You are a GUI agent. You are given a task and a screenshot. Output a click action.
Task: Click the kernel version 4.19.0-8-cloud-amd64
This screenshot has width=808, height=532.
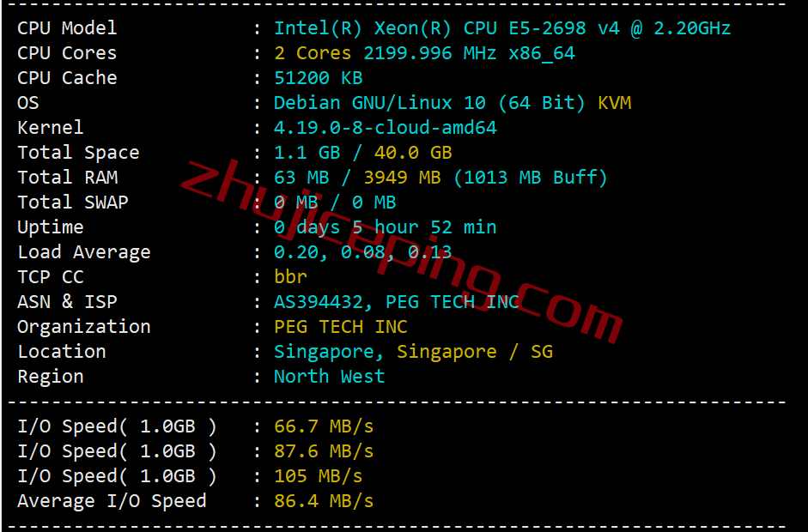tap(385, 128)
